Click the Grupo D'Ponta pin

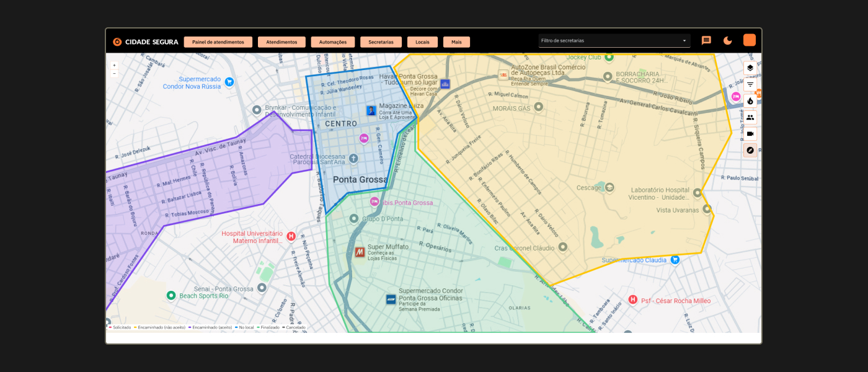(354, 218)
